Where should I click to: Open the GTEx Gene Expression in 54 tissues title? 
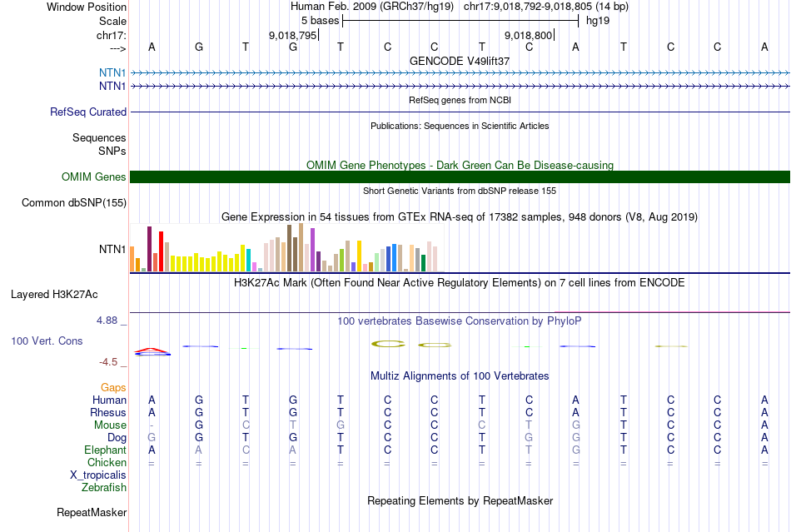pos(460,217)
